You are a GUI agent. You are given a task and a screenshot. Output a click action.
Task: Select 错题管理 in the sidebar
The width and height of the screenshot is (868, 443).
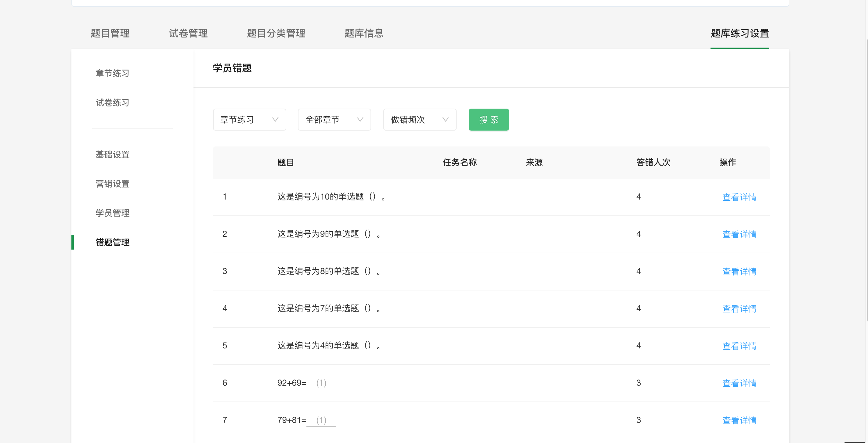point(113,243)
